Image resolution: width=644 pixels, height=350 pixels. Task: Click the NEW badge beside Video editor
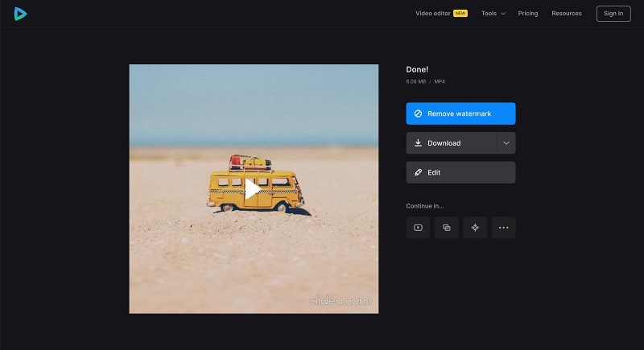[460, 13]
